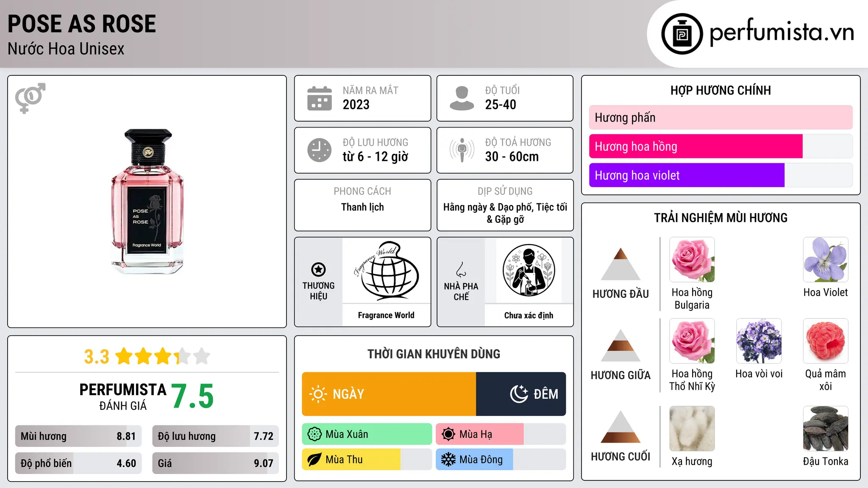The width and height of the screenshot is (868, 488).
Task: Click the Hương phấn accord bar
Action: pyautogui.click(x=721, y=117)
